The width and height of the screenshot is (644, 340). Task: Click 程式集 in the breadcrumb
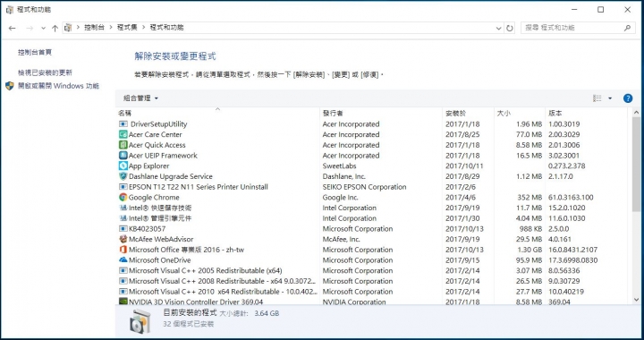click(x=127, y=28)
